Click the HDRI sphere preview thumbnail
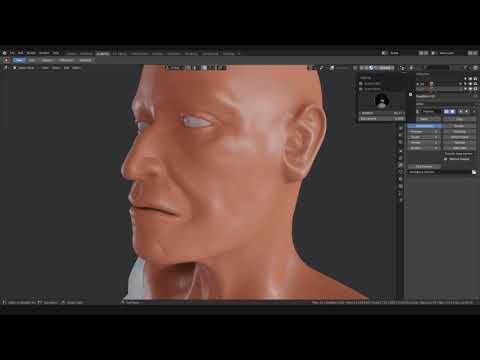The image size is (480, 360). [382, 101]
